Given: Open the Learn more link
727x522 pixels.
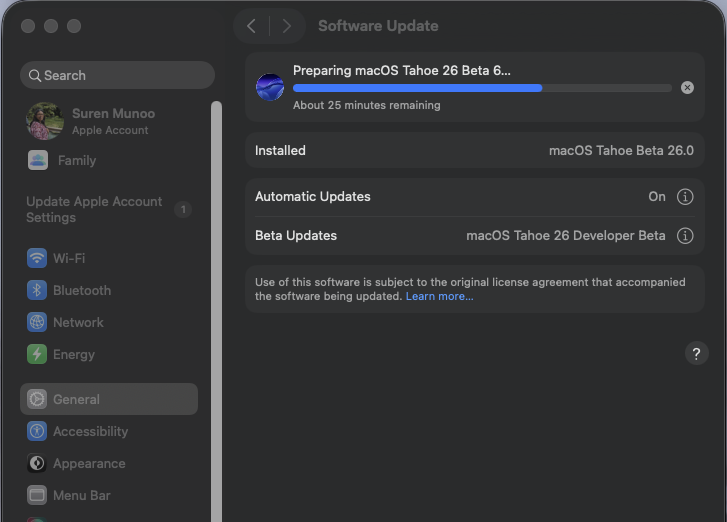Looking at the screenshot, I should tap(440, 296).
